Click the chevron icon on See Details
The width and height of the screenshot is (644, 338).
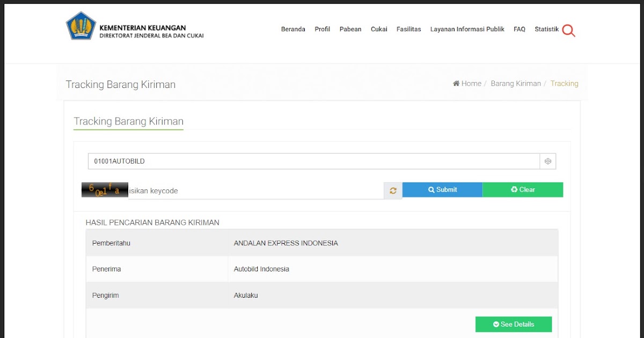click(x=496, y=324)
